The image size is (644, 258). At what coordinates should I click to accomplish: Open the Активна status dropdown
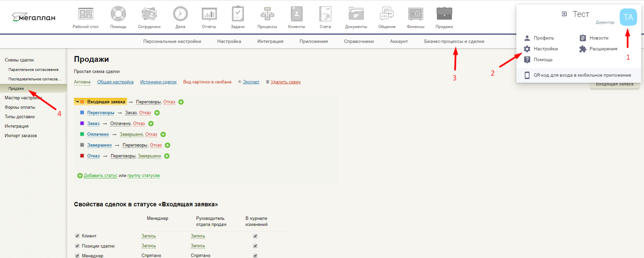[x=82, y=82]
